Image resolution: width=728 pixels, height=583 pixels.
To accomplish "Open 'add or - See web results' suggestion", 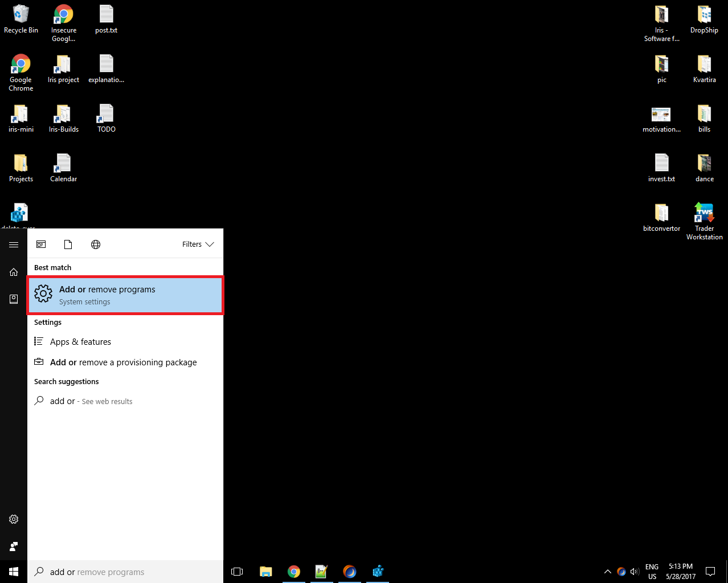I will coord(125,401).
